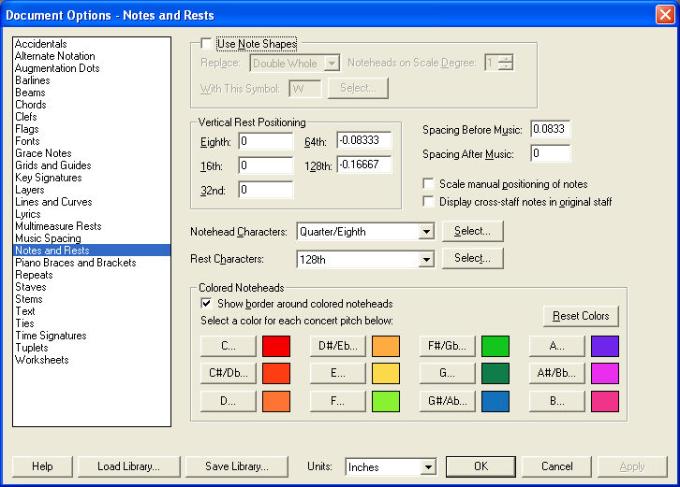The width and height of the screenshot is (680, 487).
Task: Go to Lines and Curves
Action: 53,202
